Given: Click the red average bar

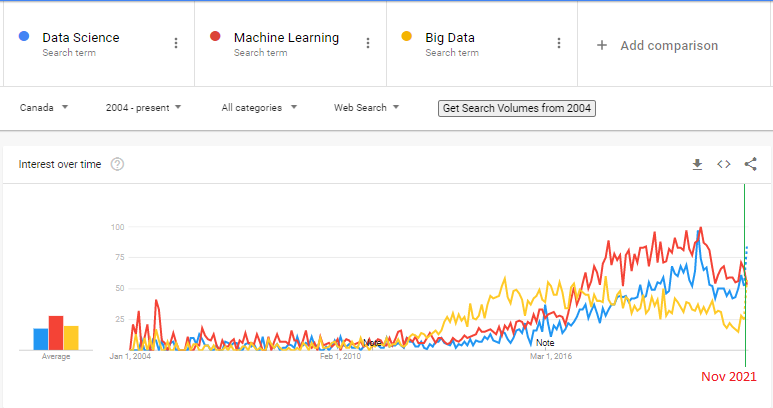Looking at the screenshot, I should (56, 333).
